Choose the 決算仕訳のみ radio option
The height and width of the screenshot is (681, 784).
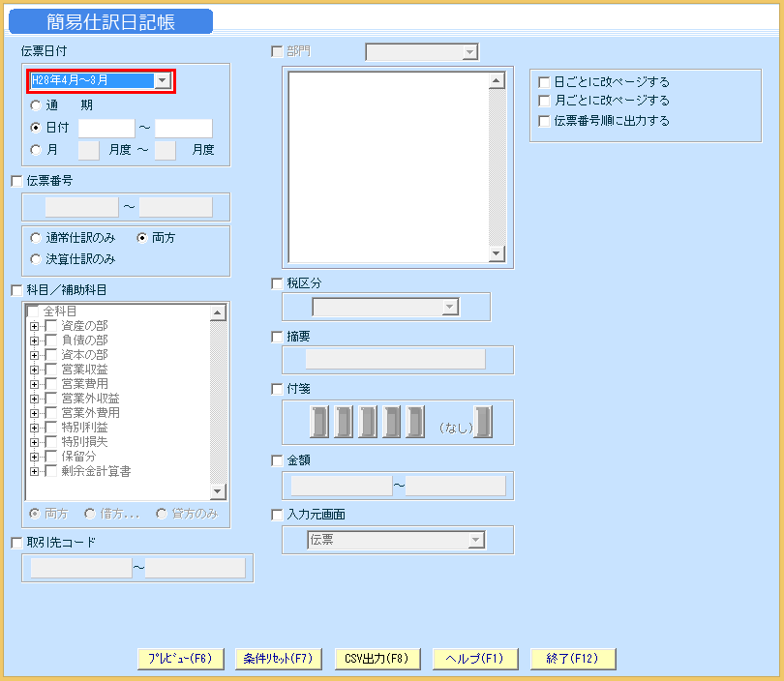click(35, 256)
